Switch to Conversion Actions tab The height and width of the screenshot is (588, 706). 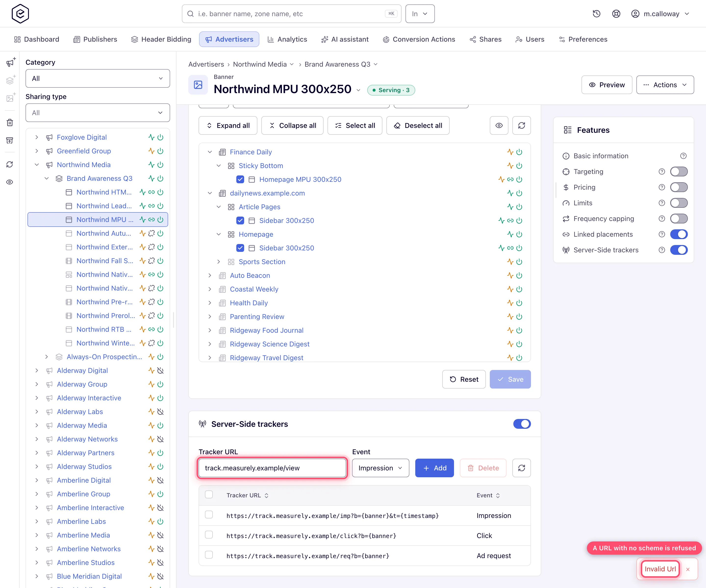(x=419, y=39)
